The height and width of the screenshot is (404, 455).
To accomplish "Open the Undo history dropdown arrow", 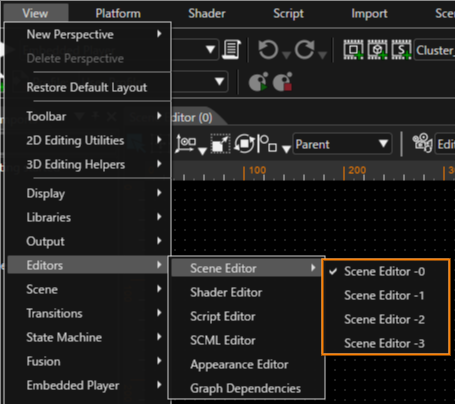I will [286, 55].
